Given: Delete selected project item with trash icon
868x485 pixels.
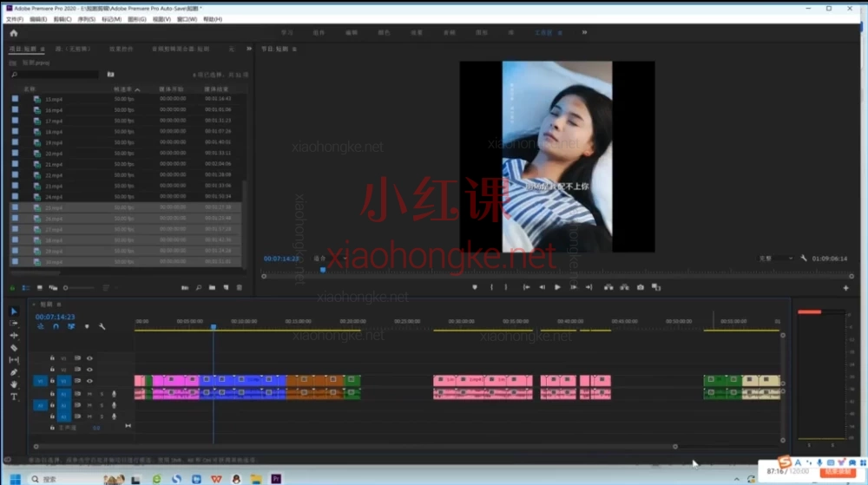Looking at the screenshot, I should (x=240, y=288).
